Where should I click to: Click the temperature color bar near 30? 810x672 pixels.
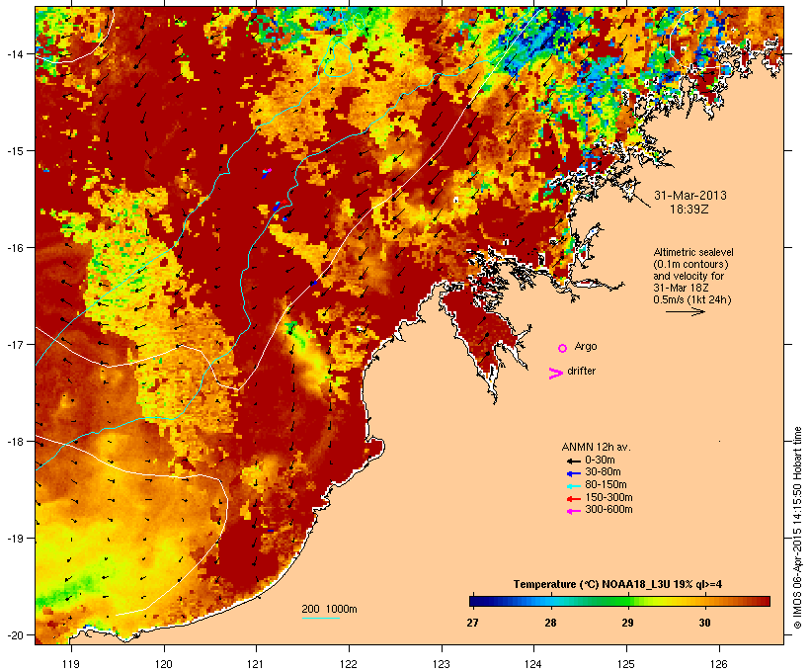(x=704, y=601)
